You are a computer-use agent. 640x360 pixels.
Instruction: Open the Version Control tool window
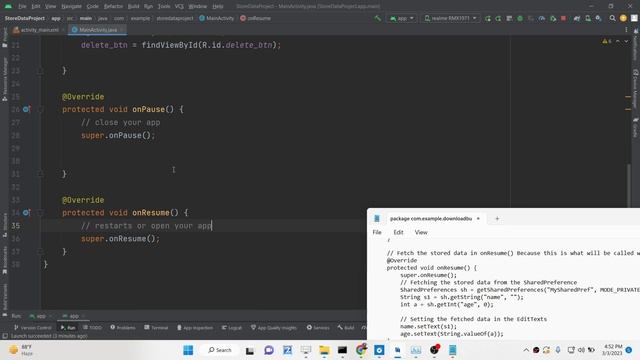pyautogui.click(x=33, y=328)
